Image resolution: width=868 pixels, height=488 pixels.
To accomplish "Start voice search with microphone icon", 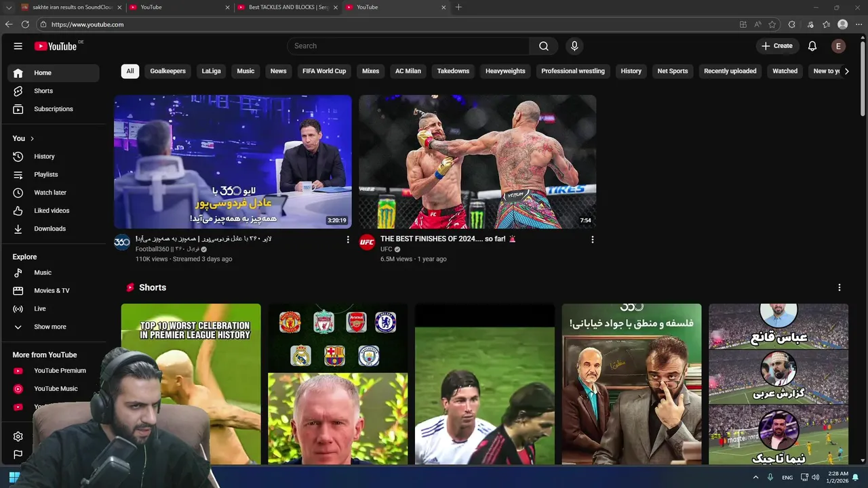I will point(574,46).
